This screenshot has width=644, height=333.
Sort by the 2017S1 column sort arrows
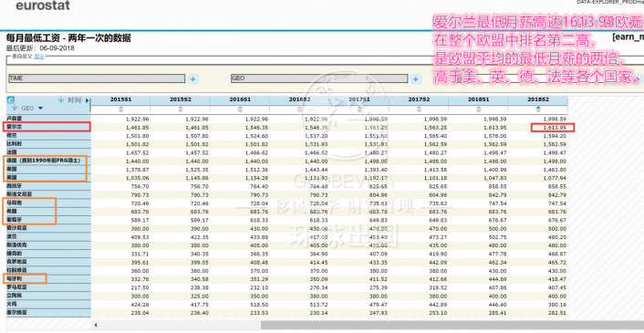pos(359,109)
